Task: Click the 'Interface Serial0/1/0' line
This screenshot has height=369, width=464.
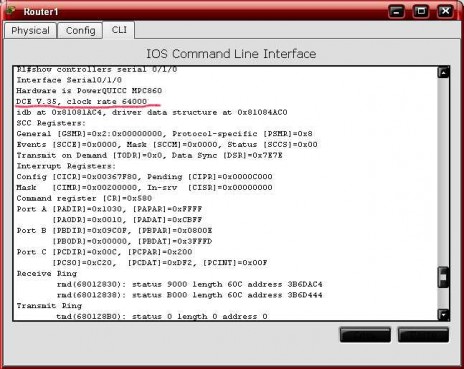Action: click(x=69, y=80)
